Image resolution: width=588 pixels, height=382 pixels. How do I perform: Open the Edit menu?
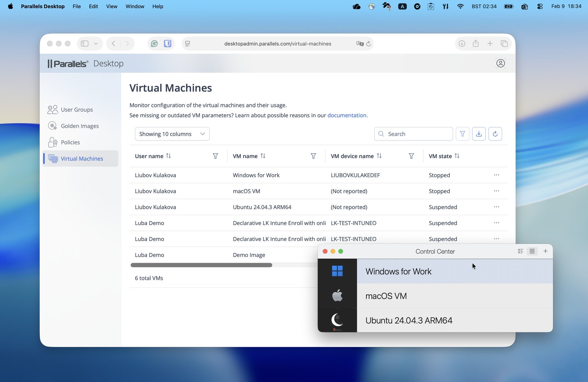[x=93, y=6]
